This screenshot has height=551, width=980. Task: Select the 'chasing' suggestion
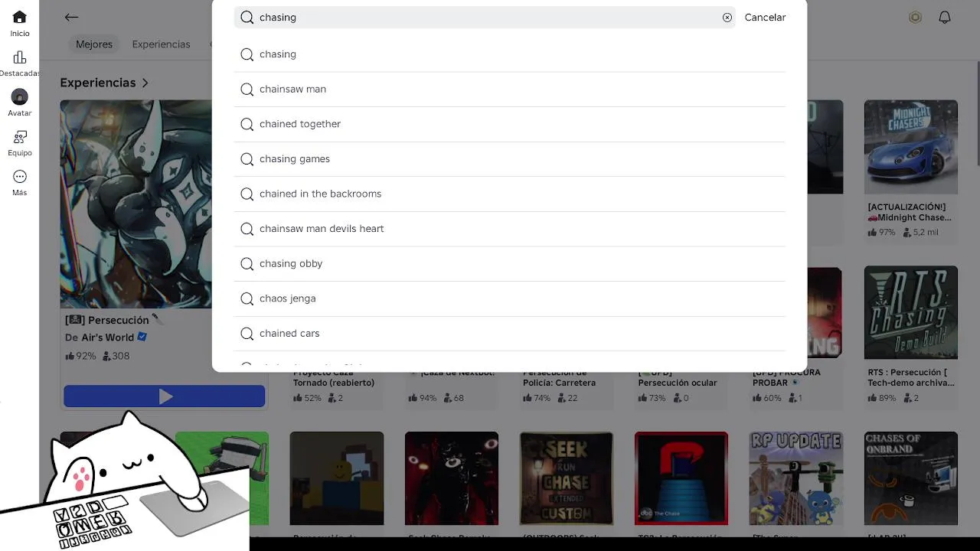(510, 54)
